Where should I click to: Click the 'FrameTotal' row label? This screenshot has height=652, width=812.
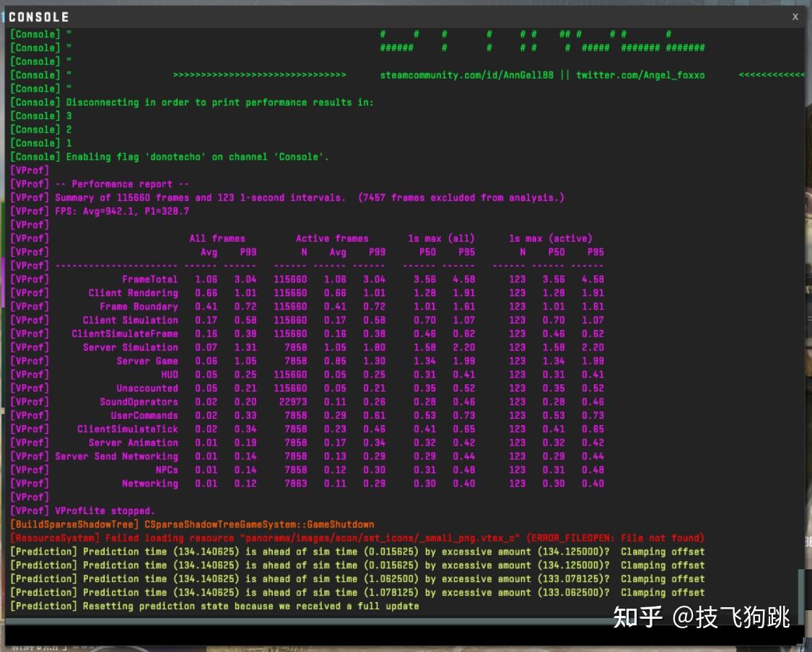pos(149,279)
